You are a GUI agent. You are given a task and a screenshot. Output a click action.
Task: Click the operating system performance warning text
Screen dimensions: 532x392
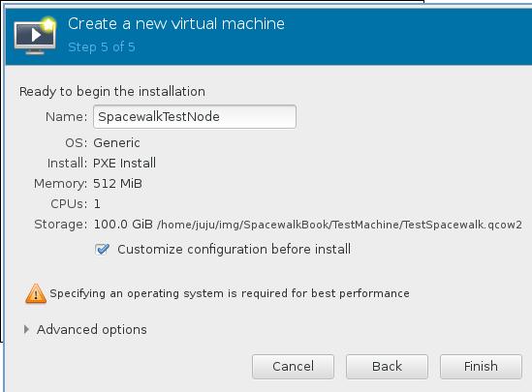click(230, 293)
